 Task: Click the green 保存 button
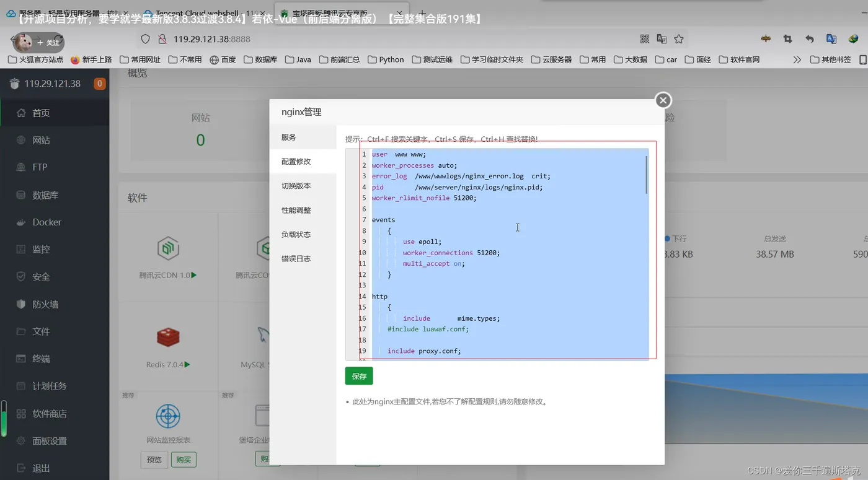[359, 376]
